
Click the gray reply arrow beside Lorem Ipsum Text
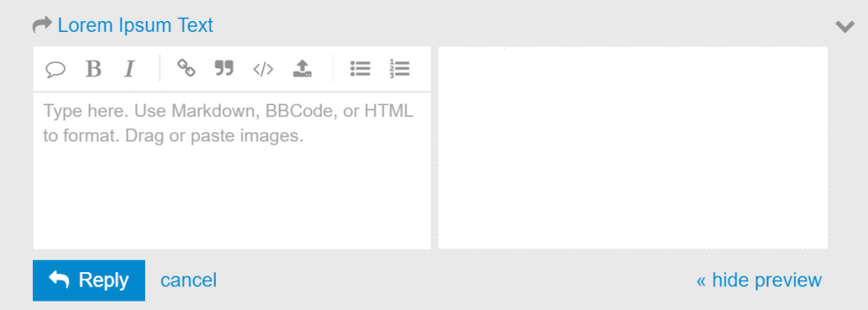point(42,25)
